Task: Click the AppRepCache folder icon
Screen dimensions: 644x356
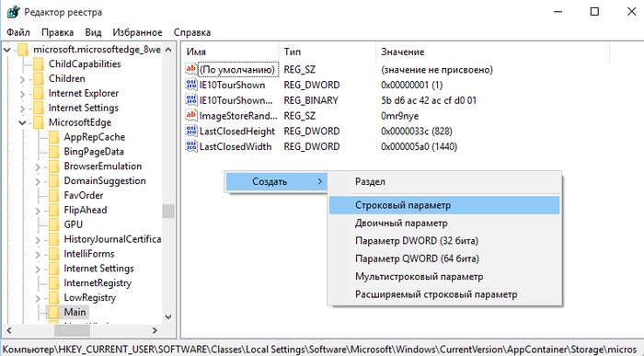Action: (x=53, y=137)
